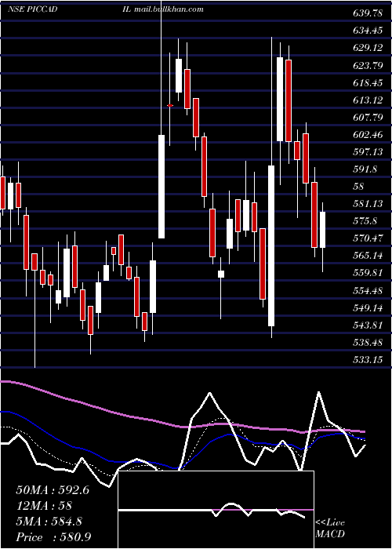
Task: Click the 591.8 price axis label
Action: coord(365,169)
